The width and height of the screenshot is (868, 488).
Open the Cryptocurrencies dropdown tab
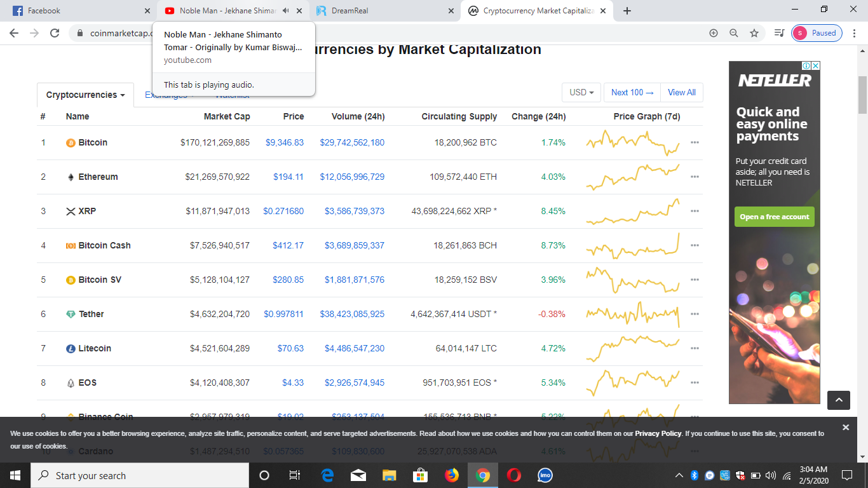[85, 95]
